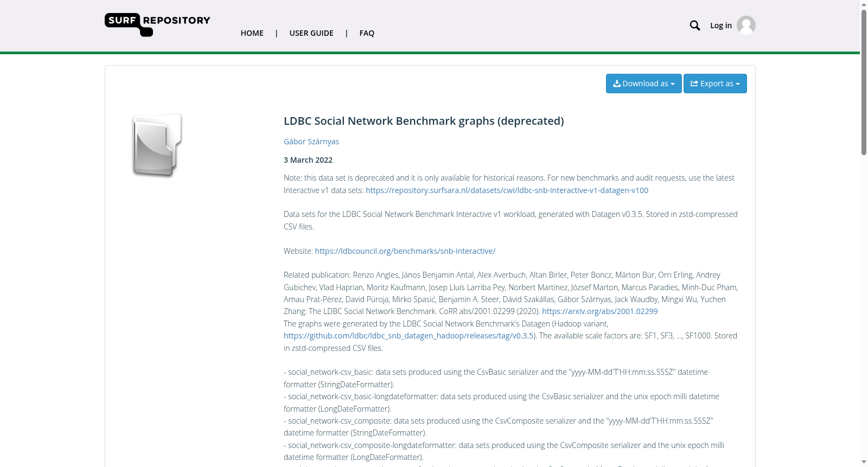Open the search magnifier icon

coord(695,25)
